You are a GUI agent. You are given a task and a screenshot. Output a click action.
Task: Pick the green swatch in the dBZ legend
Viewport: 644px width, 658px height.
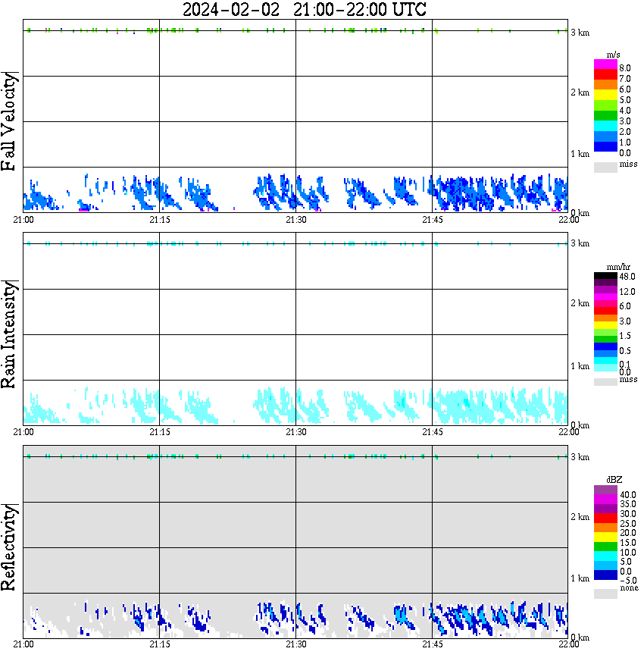tap(605, 547)
